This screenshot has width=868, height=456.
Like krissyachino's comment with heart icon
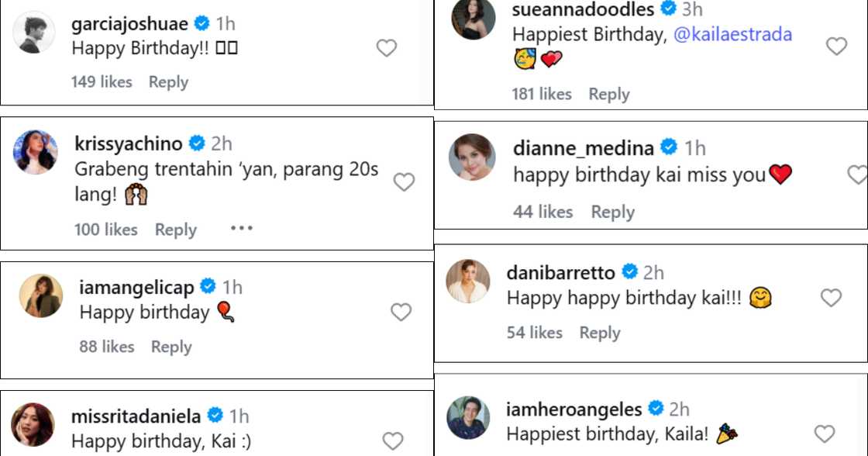point(404,182)
